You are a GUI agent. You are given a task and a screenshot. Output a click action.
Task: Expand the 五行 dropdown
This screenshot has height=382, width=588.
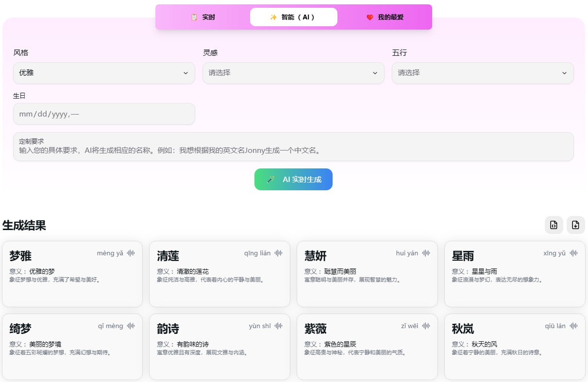[483, 73]
